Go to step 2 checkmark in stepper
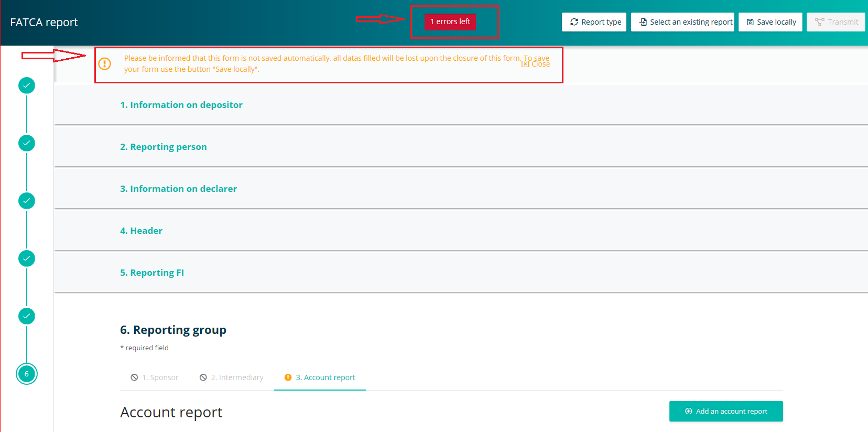 (27, 143)
